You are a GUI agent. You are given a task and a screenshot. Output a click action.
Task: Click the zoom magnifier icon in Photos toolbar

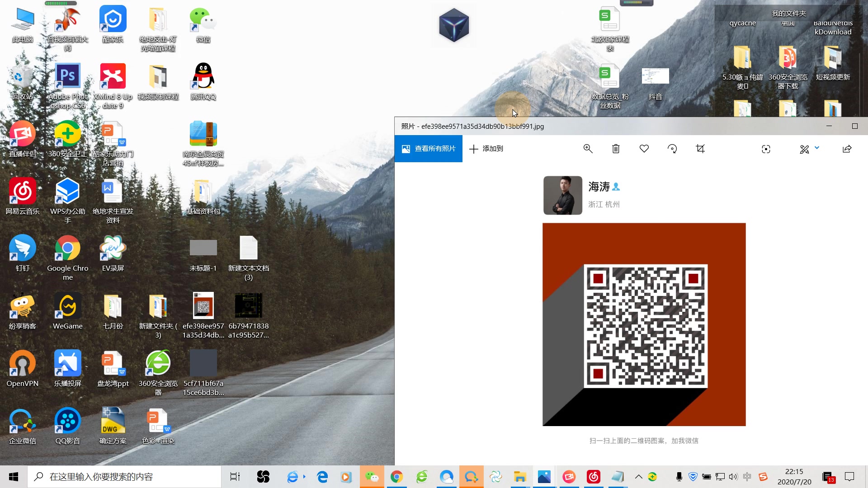(x=588, y=149)
